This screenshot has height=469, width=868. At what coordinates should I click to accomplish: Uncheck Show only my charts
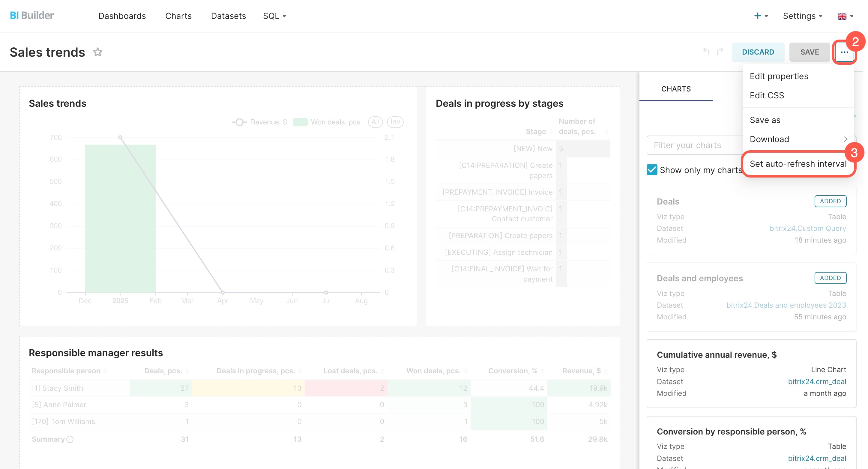coord(652,170)
